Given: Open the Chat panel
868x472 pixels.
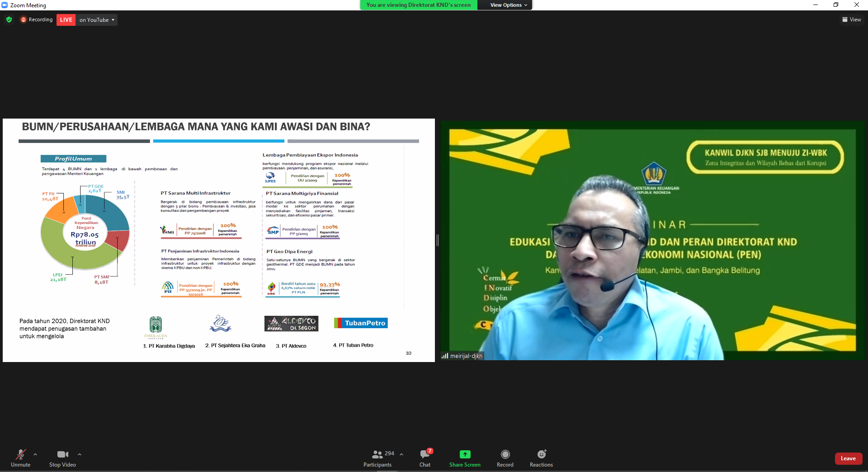Looking at the screenshot, I should pyautogui.click(x=425, y=454).
